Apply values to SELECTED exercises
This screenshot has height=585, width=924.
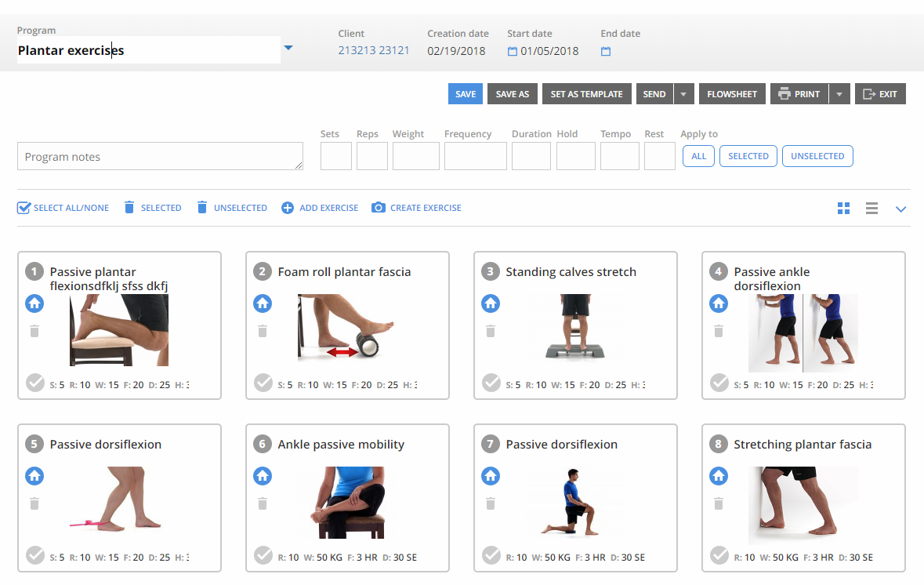(748, 156)
